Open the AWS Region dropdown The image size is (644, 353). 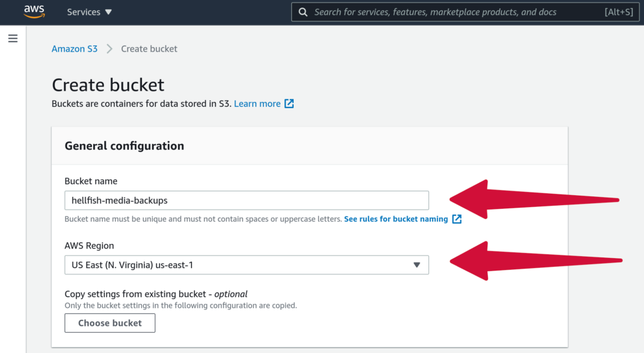coord(247,265)
